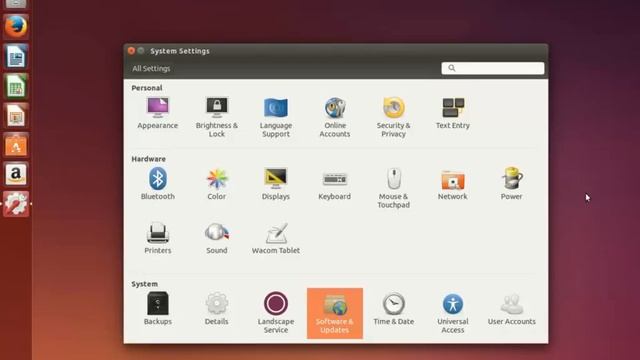Click the All Settings button

(x=151, y=69)
